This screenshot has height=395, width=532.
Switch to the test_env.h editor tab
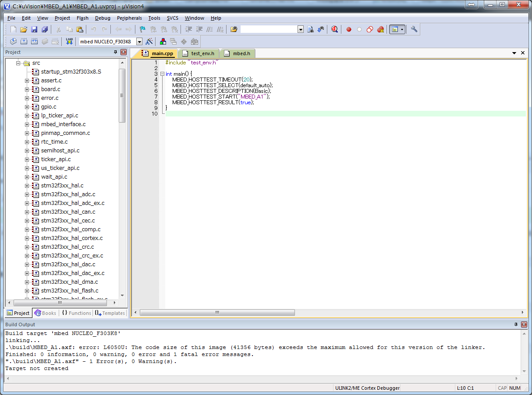click(199, 53)
